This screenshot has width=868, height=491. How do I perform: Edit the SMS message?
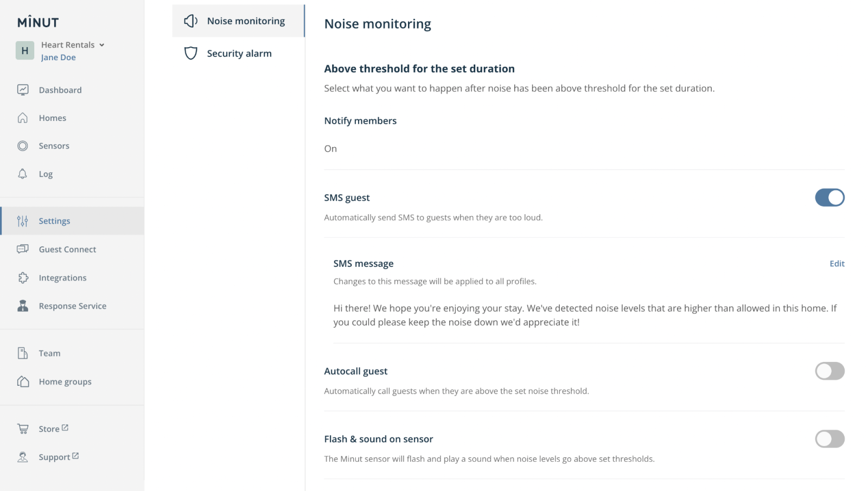837,264
